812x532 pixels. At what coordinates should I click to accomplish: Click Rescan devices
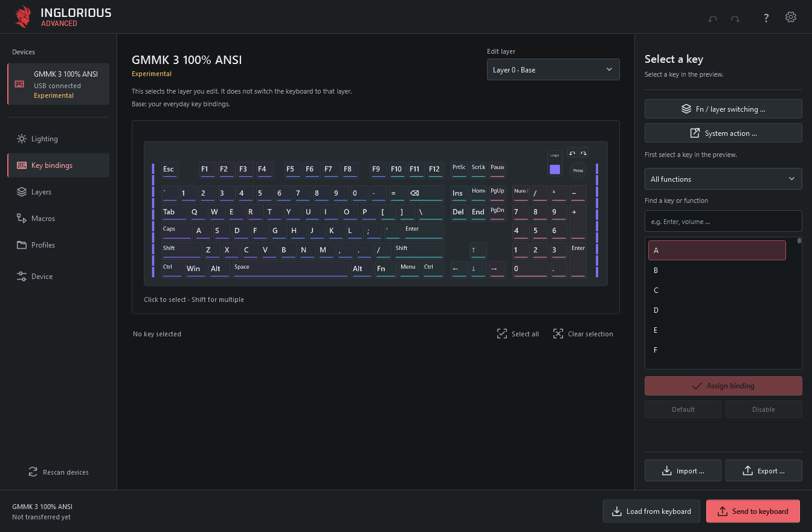point(59,472)
